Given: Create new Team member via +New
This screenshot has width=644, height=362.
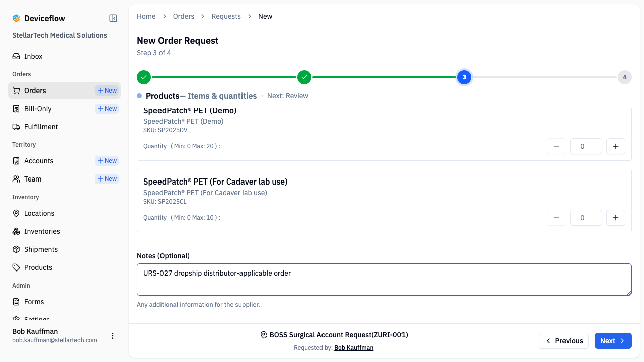Looking at the screenshot, I should click(x=107, y=179).
